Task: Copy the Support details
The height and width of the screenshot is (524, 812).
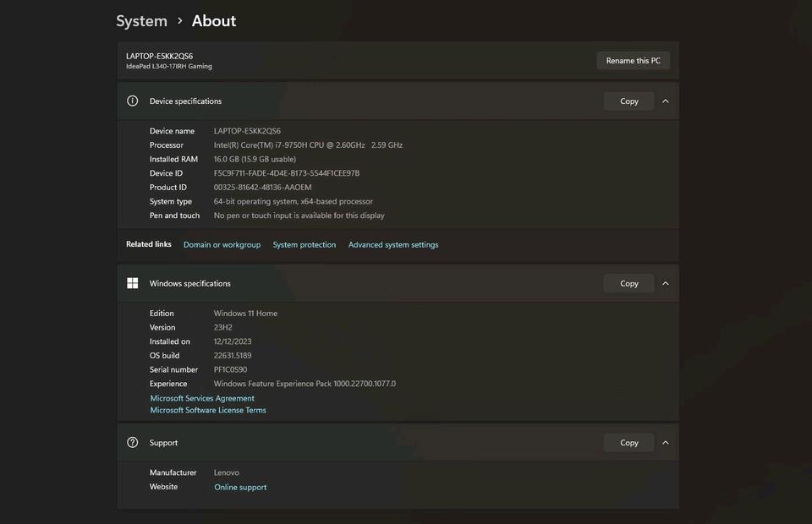Action: pos(628,443)
